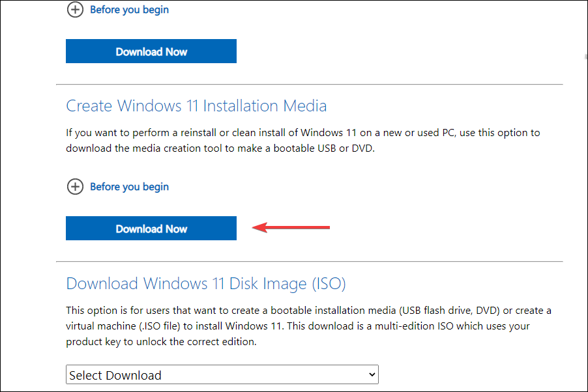Click the plus icon under the Installation Media description
The height and width of the screenshot is (392, 588).
[x=76, y=187]
